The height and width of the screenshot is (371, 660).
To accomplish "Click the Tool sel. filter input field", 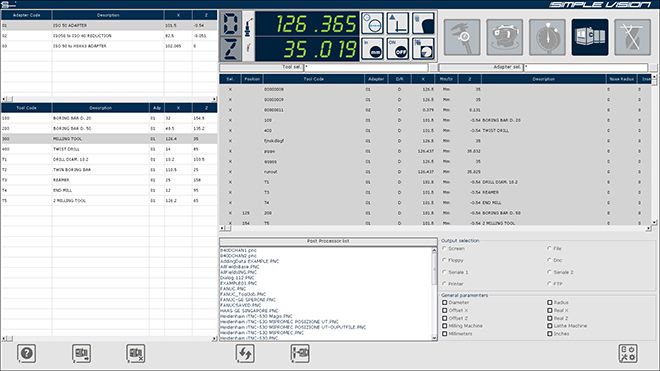I will point(366,67).
